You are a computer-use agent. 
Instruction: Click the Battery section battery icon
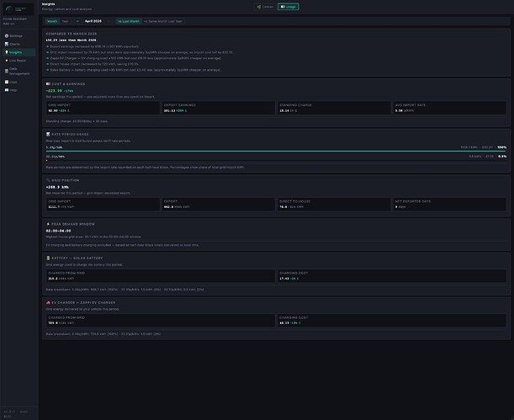48,258
